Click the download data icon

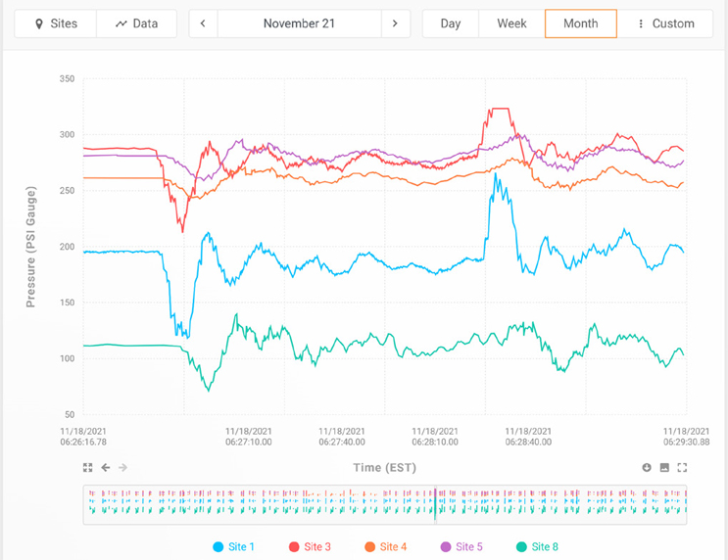pyautogui.click(x=647, y=468)
